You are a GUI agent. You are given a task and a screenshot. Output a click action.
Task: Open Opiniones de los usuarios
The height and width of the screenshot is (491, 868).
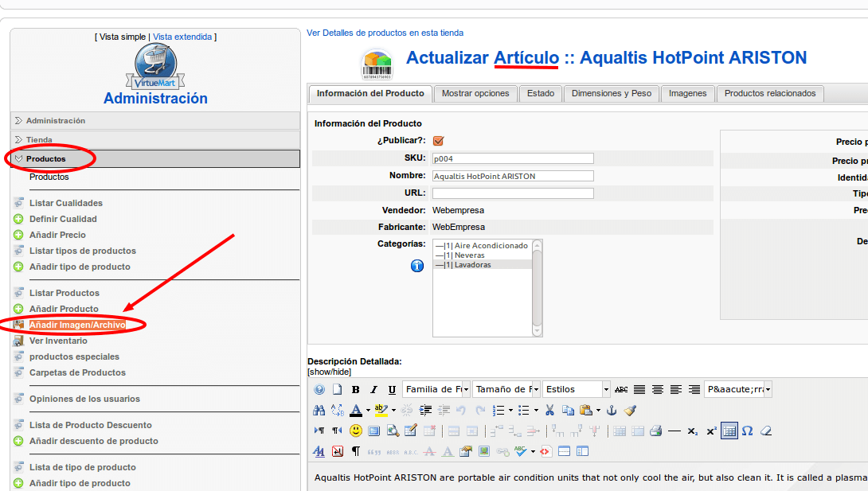tap(84, 399)
